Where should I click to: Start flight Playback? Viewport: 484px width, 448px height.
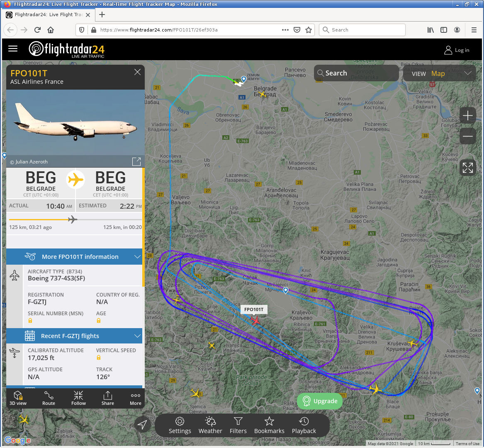point(304,426)
